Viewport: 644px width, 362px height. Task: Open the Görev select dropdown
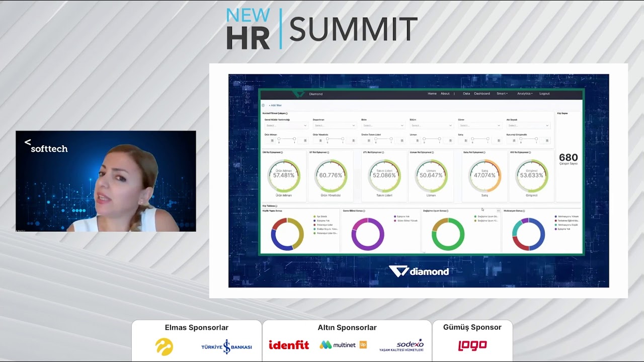pyautogui.click(x=479, y=126)
